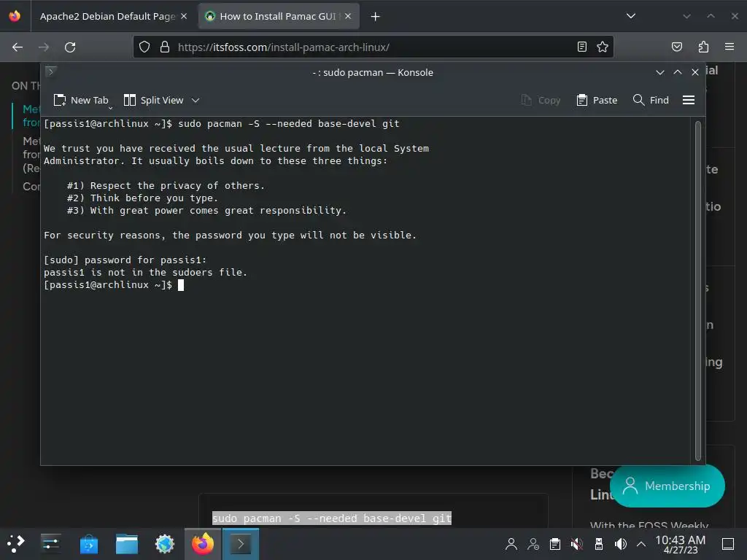Click Show Desktop button in taskbar

click(x=728, y=544)
